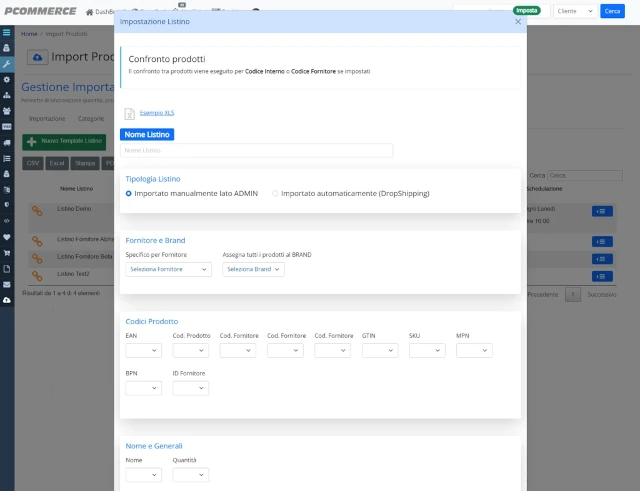Click pagination page 1 button
640x491 pixels.
pyautogui.click(x=573, y=295)
